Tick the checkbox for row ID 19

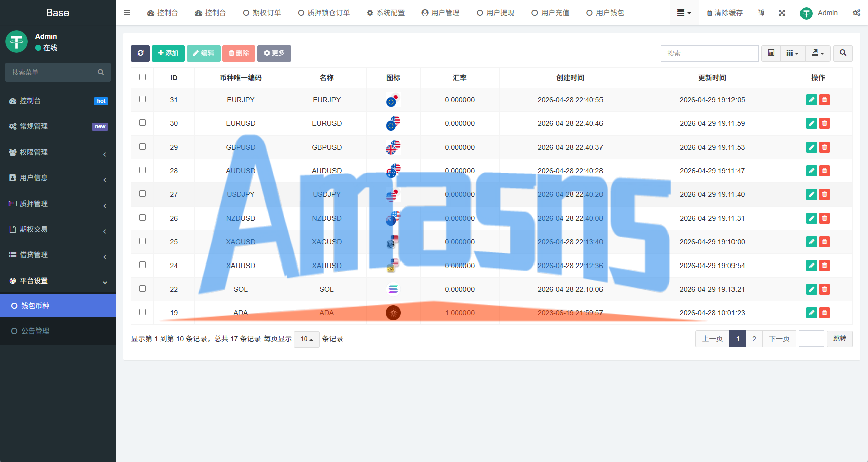point(143,312)
